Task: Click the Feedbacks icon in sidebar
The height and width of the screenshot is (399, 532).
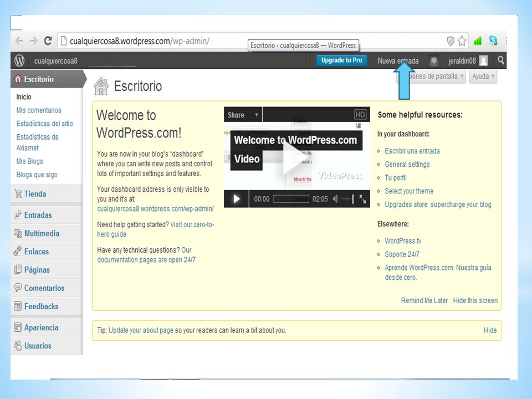Action: coord(18,306)
